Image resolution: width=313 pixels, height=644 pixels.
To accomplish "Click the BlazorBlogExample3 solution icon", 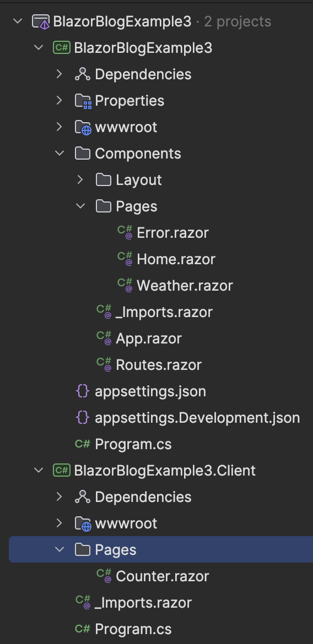I will [41, 21].
